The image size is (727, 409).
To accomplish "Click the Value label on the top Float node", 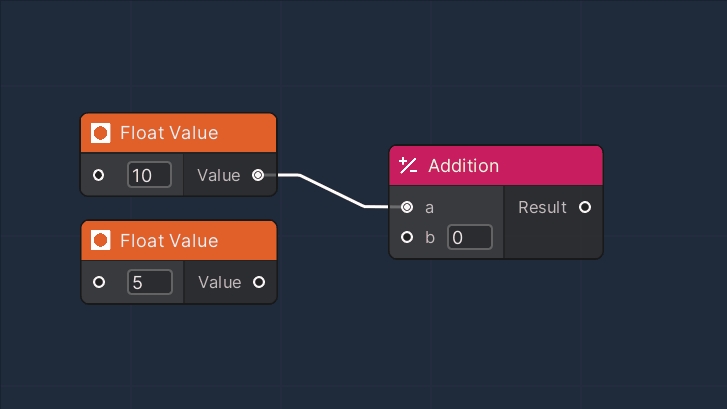I will click(219, 175).
